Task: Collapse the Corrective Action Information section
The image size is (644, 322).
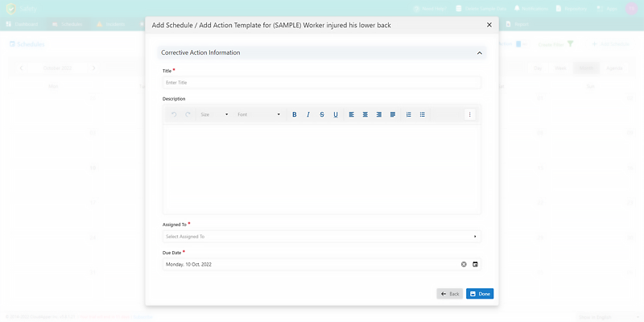Action: (x=480, y=52)
